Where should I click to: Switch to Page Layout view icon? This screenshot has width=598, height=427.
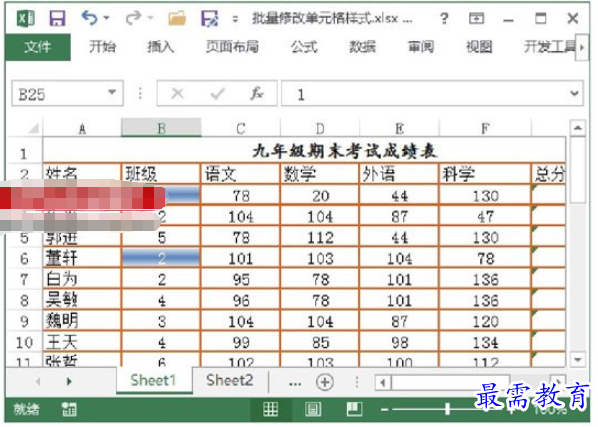click(x=313, y=409)
